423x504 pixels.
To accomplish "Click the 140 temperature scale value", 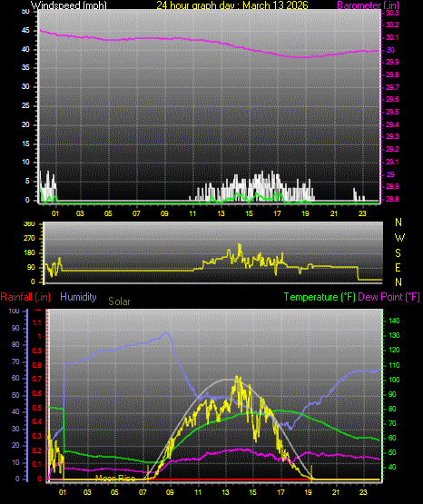I will point(394,321).
